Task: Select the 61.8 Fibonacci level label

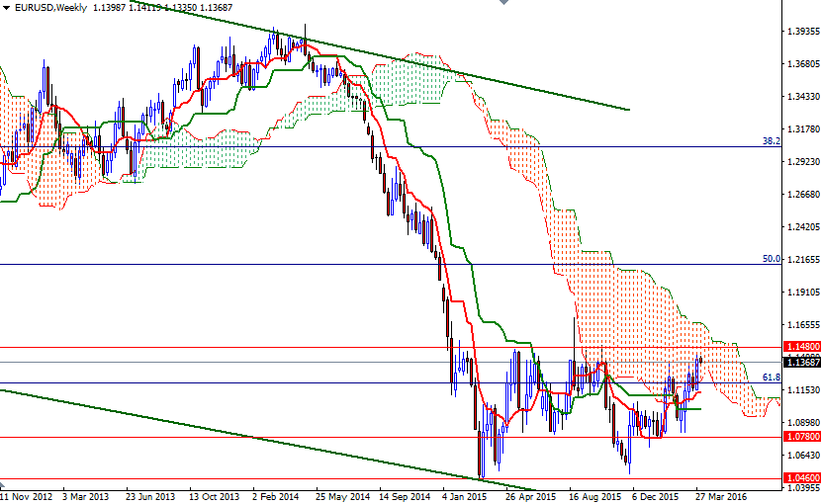Action: [x=772, y=378]
